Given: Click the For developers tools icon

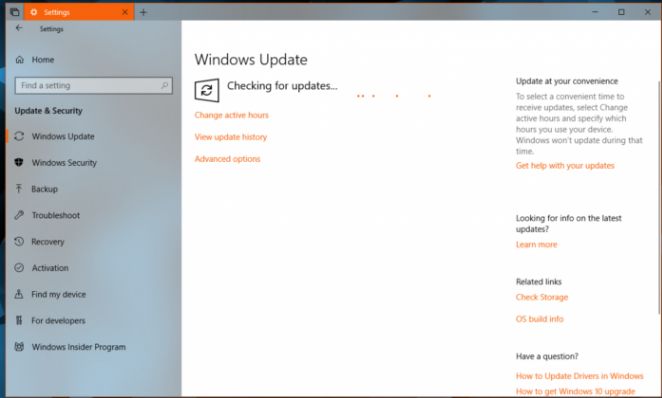Looking at the screenshot, I should pyautogui.click(x=19, y=320).
